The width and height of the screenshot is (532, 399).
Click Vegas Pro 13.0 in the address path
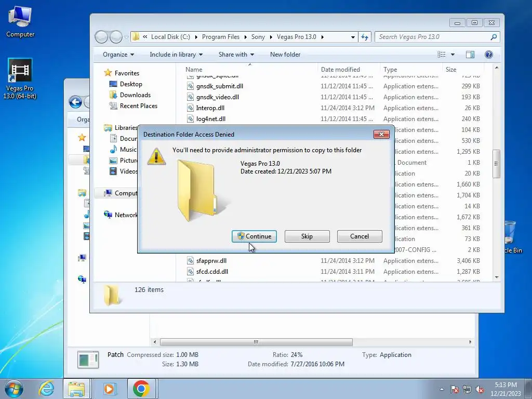tap(297, 37)
